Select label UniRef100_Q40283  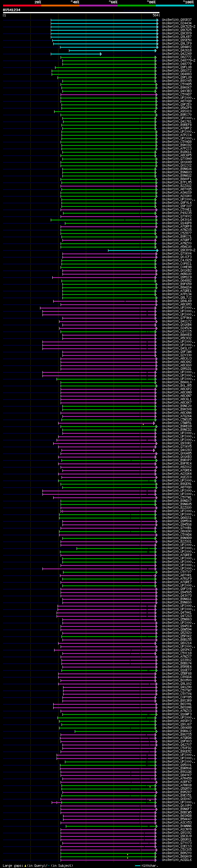tap(177, 450)
